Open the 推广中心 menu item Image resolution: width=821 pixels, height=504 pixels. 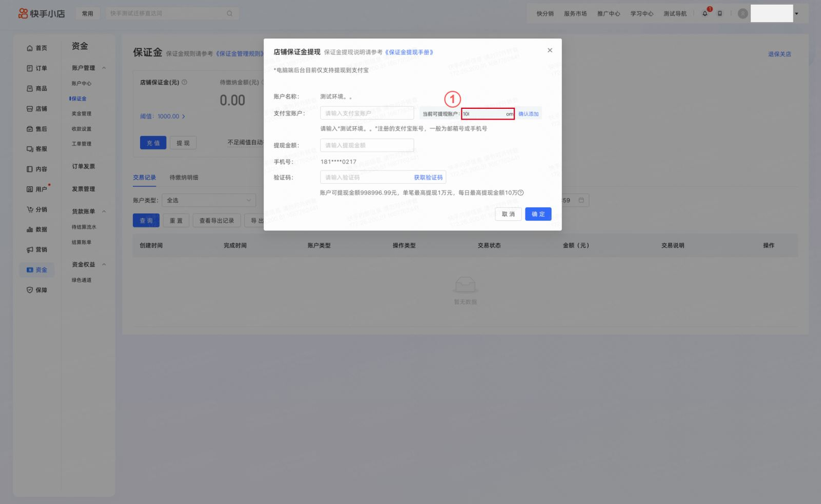point(609,13)
